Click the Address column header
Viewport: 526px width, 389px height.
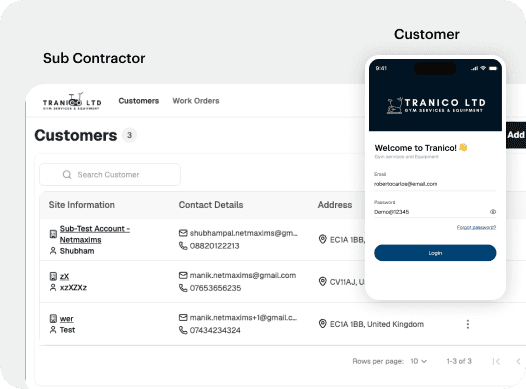click(x=335, y=205)
